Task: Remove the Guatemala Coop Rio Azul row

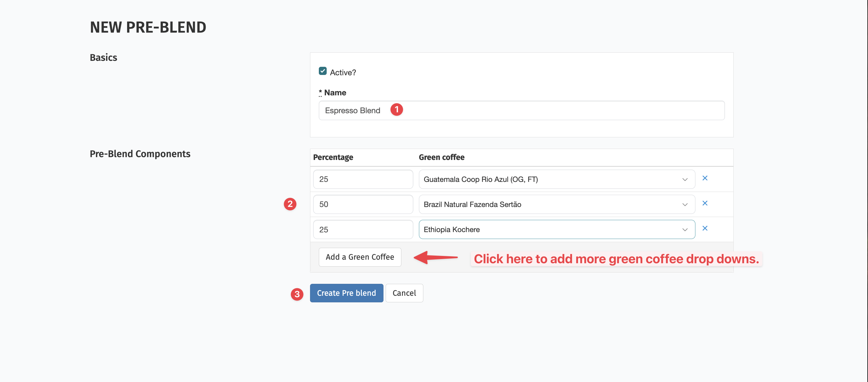Action: click(x=705, y=178)
